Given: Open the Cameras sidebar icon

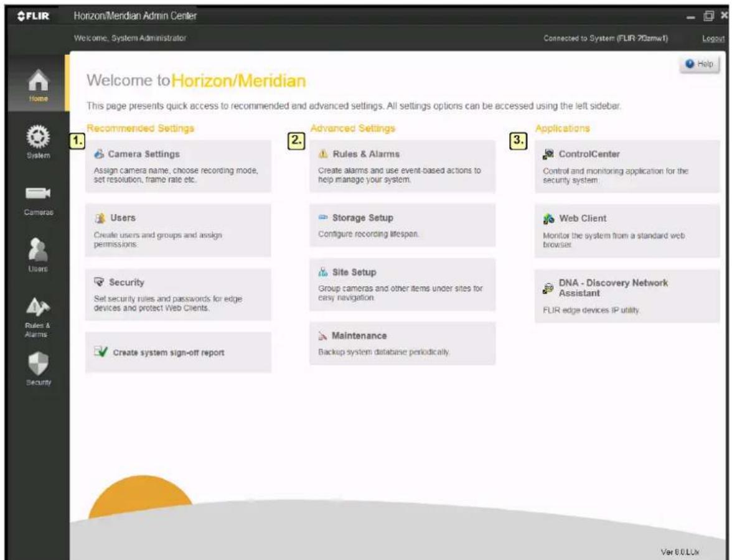Looking at the screenshot, I should point(39,200).
